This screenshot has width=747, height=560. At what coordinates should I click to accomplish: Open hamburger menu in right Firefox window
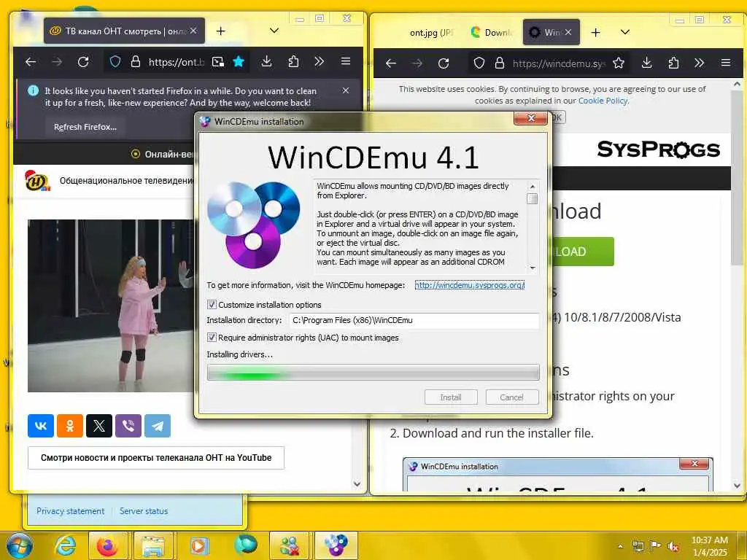pyautogui.click(x=726, y=63)
